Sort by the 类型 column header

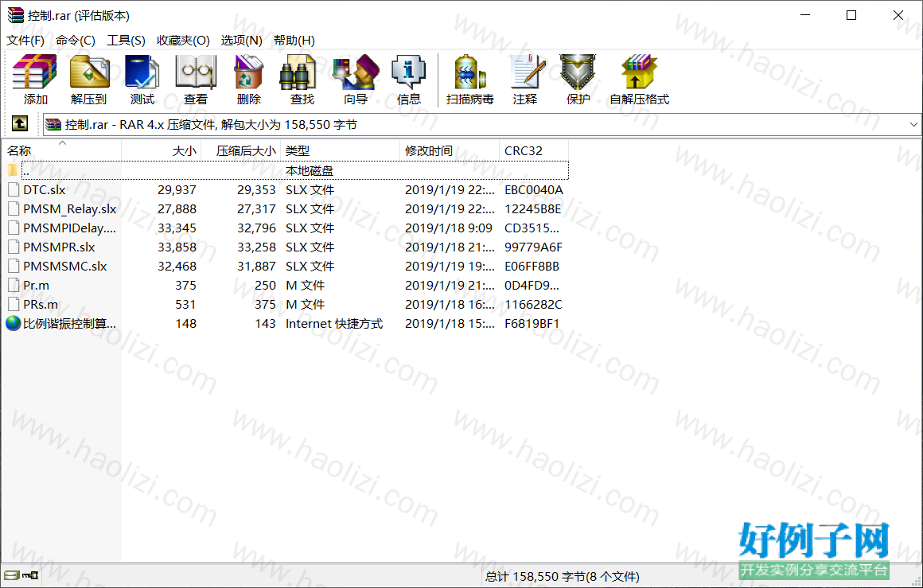point(341,150)
